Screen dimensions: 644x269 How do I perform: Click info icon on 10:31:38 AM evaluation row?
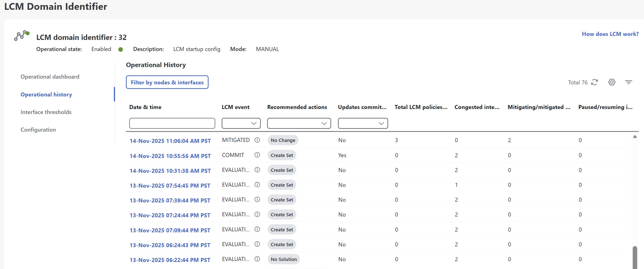point(257,170)
